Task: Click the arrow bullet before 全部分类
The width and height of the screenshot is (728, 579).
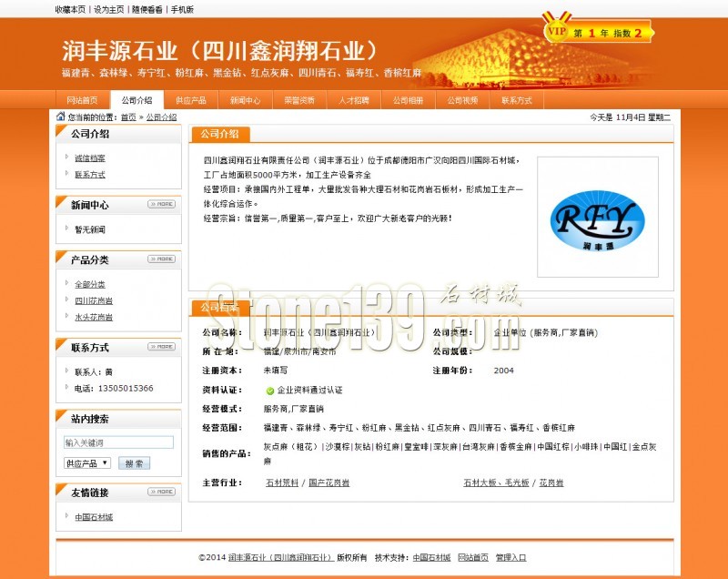Action: [x=66, y=283]
